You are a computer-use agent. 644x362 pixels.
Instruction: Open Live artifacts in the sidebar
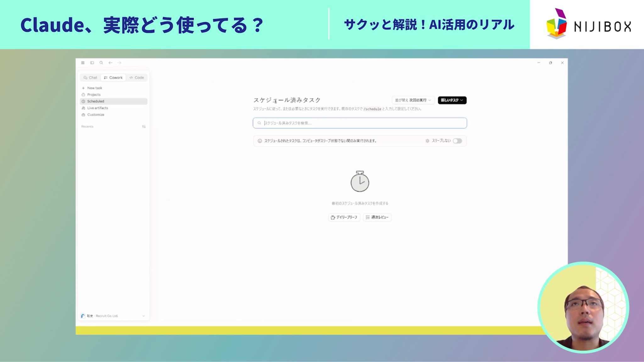(113, 108)
